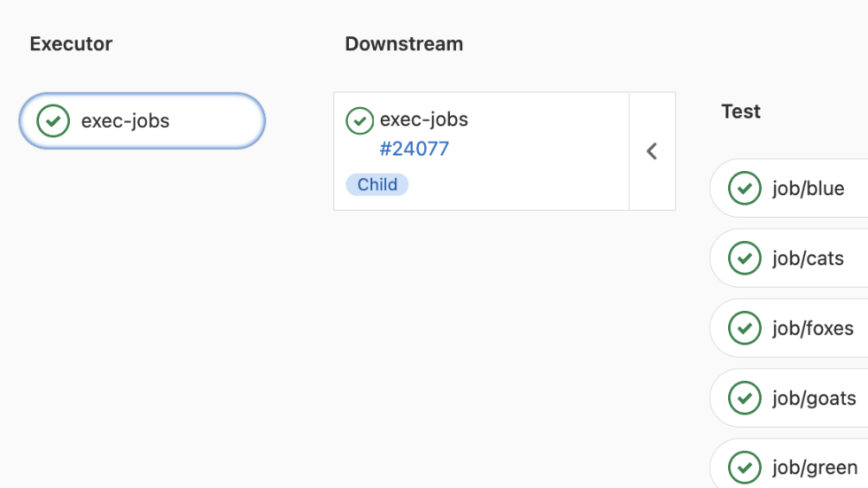Viewport: 868px width, 488px height.
Task: Click the Test stage heading
Action: coord(741,112)
